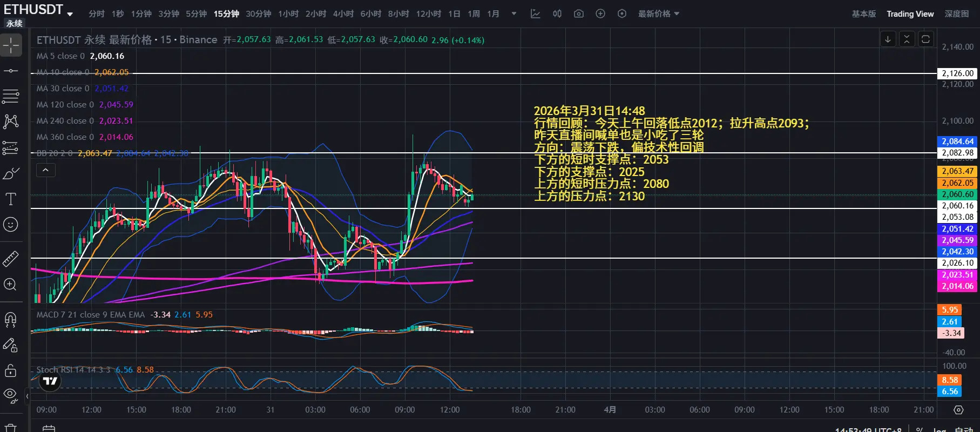Maximize the chart pane
This screenshot has width=980, height=432.
(x=926, y=39)
